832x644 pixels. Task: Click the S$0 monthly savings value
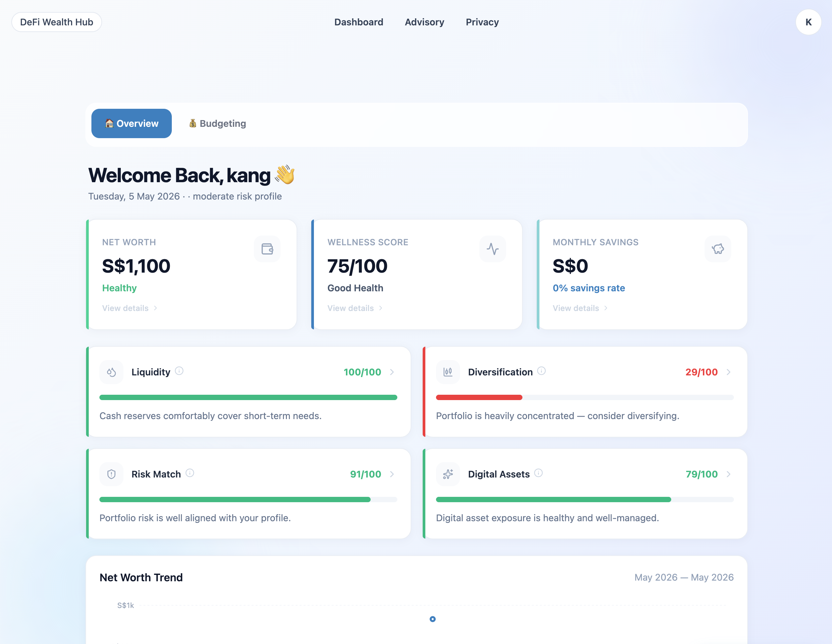click(570, 266)
